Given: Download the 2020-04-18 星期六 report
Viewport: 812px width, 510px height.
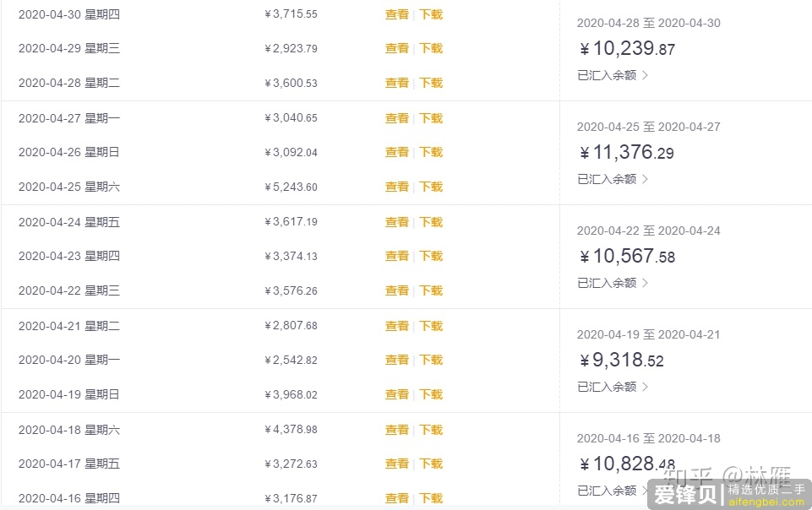Looking at the screenshot, I should [x=431, y=431].
